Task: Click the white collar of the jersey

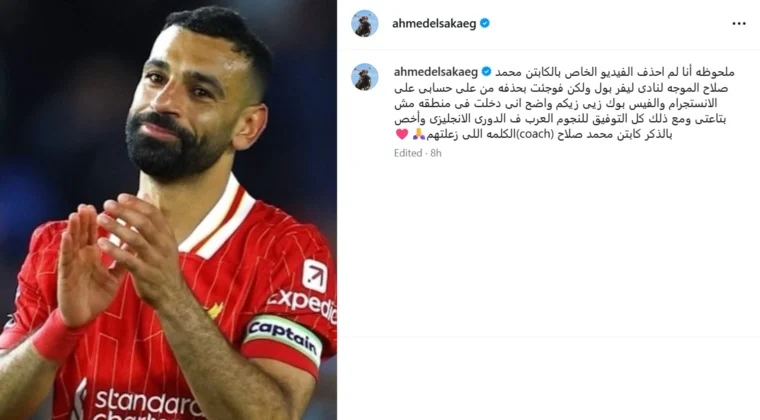Action: pyautogui.click(x=218, y=218)
